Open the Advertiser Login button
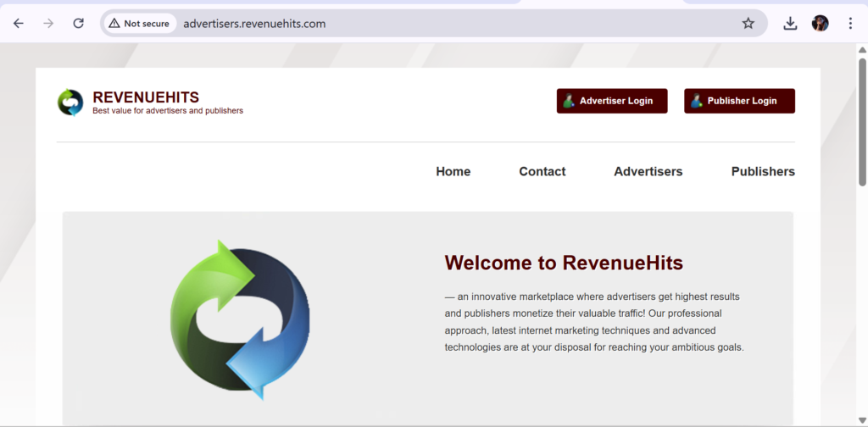Viewport: 868px width, 427px height. point(612,101)
